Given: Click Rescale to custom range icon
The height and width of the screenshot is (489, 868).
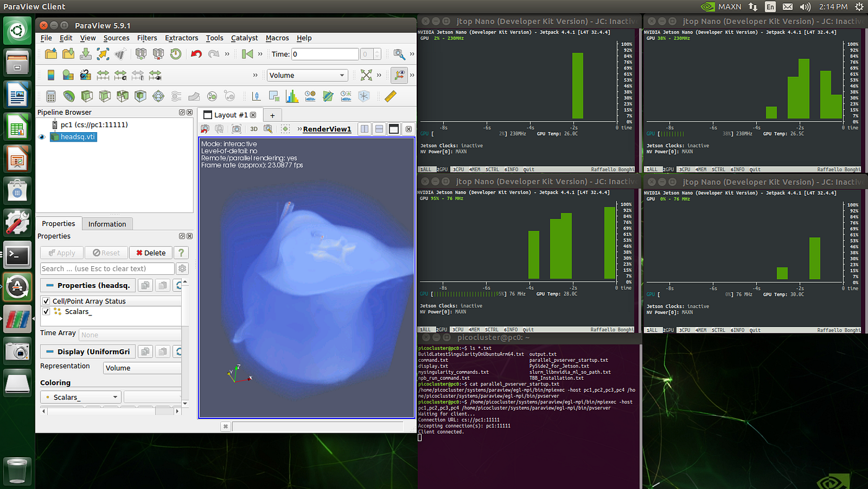Looking at the screenshot, I should point(120,75).
